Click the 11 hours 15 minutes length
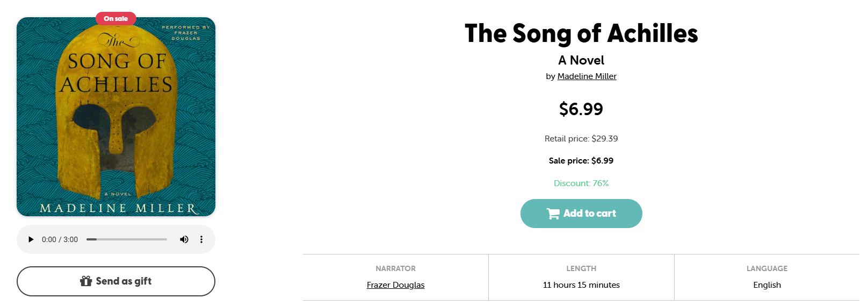The image size is (868, 305). (581, 285)
